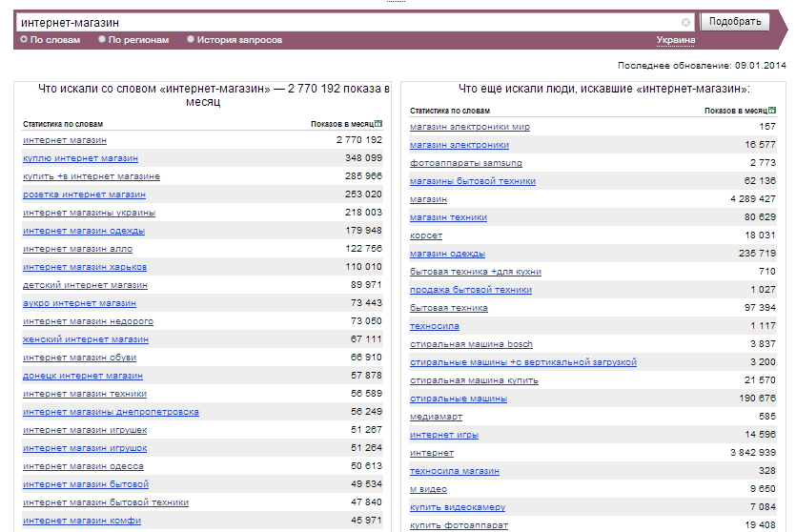Open the 'магазин электроники' link

coord(459,145)
